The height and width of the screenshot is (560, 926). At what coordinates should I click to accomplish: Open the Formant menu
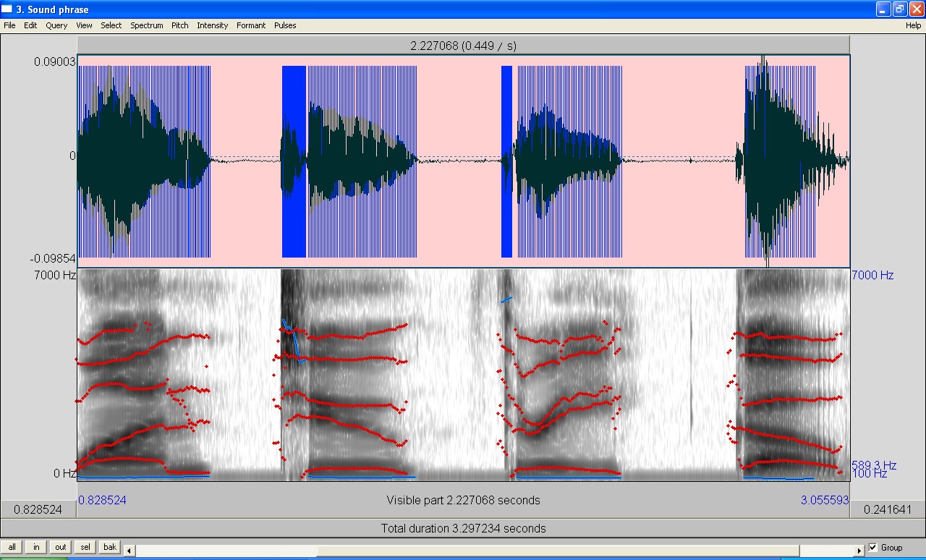tap(250, 25)
